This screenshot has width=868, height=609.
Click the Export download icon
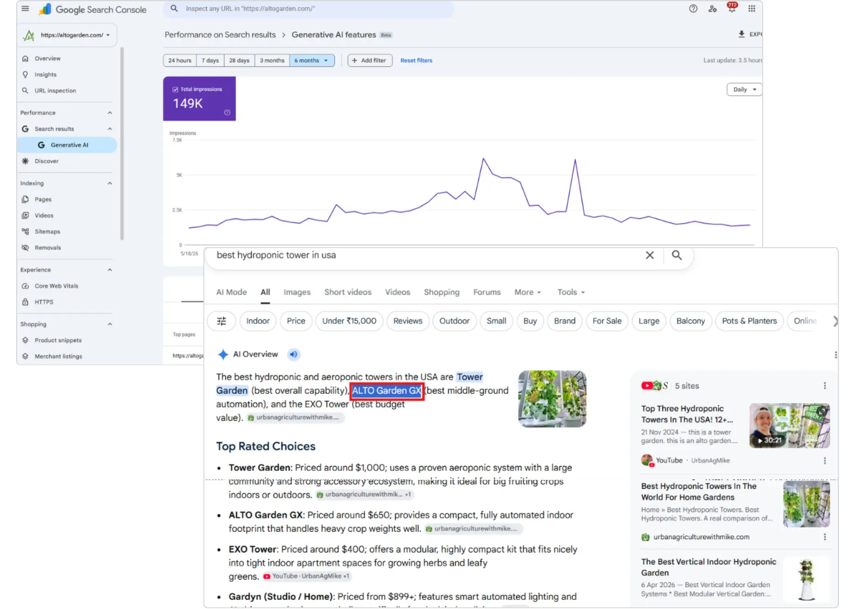pyautogui.click(x=741, y=34)
